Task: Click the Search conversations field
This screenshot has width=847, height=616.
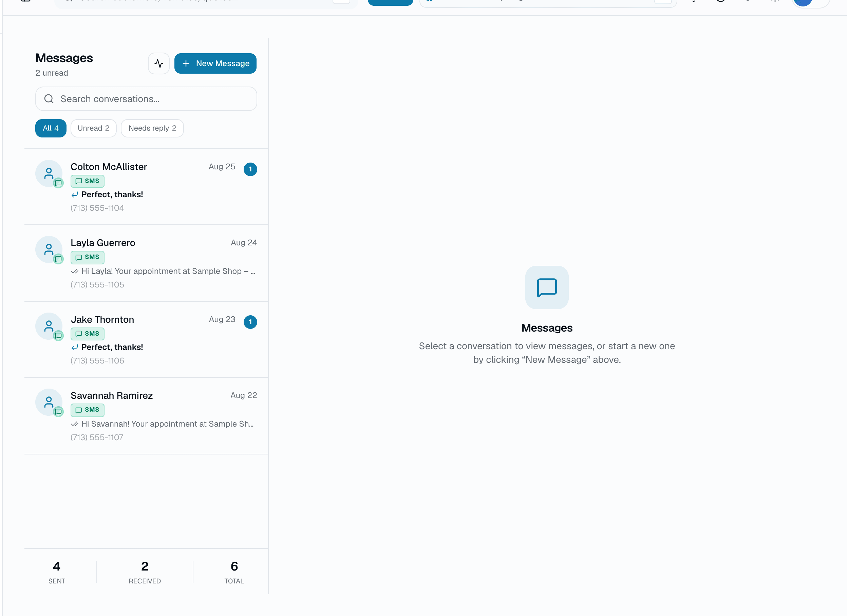Action: pyautogui.click(x=146, y=99)
